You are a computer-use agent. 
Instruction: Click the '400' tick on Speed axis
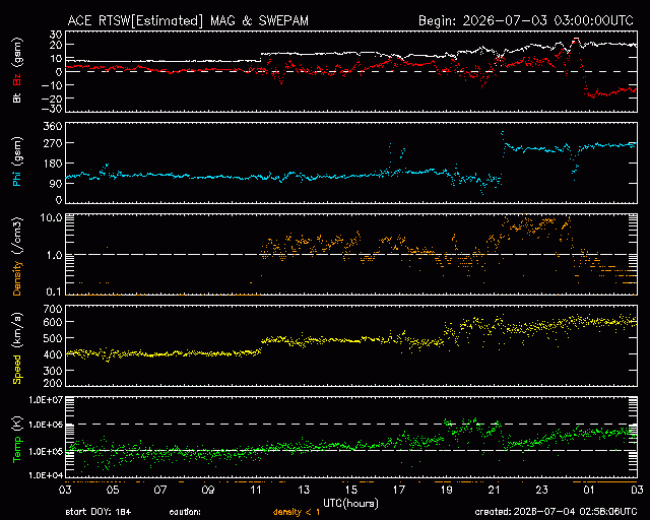point(53,355)
